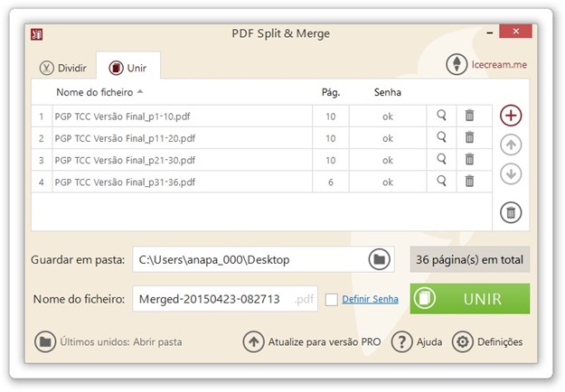Viewport: 565px width, 392px height.
Task: Click page count 6 in fourth row
Action: pos(331,182)
